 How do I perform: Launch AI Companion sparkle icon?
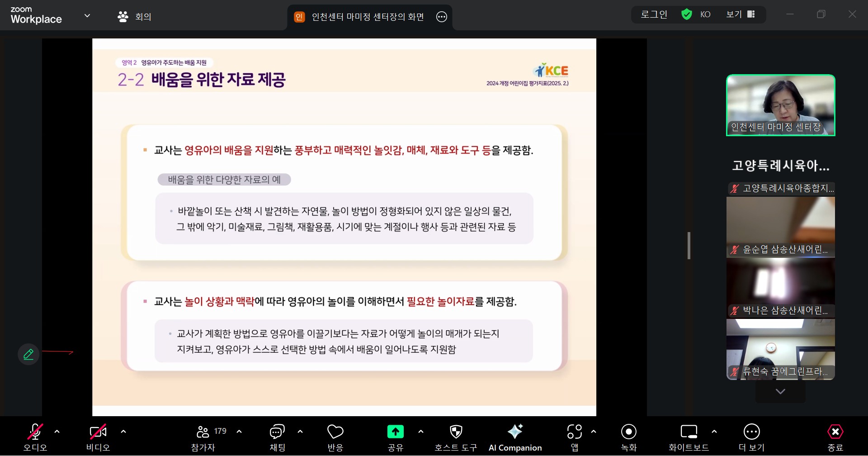[515, 432]
